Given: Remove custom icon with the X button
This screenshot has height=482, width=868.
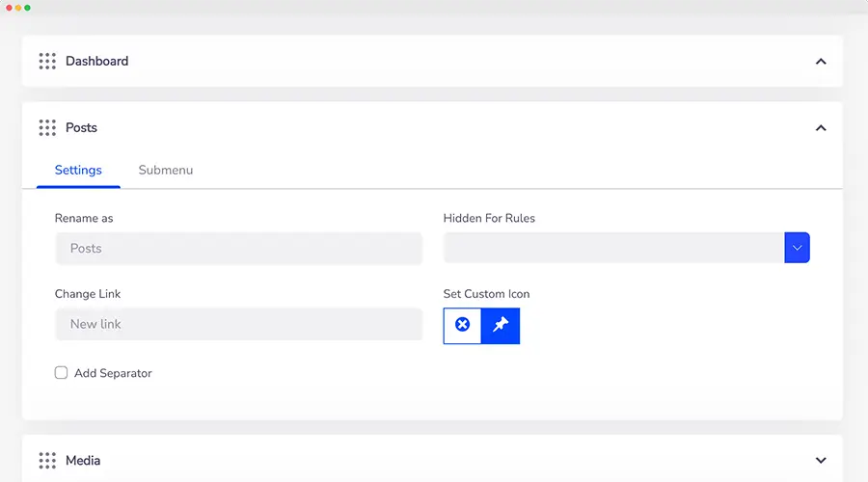Looking at the screenshot, I should click(x=462, y=326).
